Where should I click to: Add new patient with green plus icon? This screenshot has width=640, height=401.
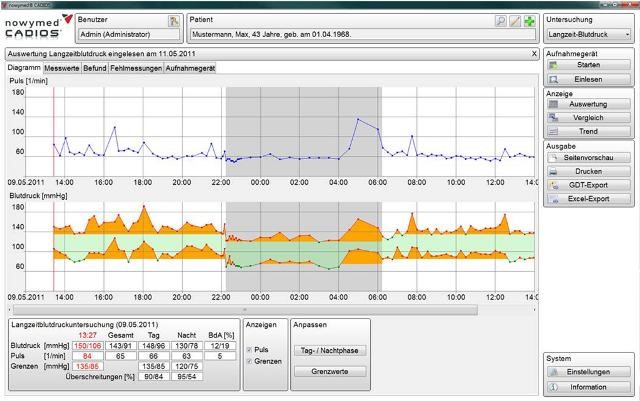point(529,21)
